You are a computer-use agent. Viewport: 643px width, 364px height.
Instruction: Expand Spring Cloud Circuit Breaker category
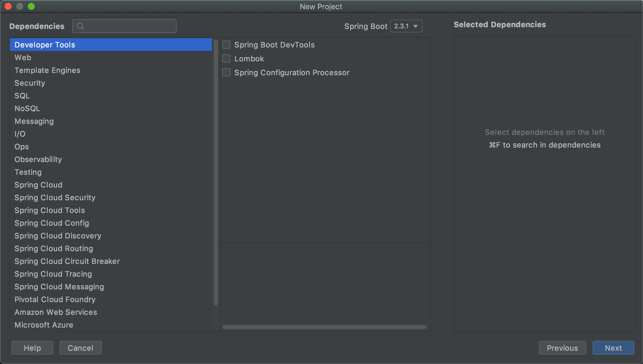click(67, 261)
